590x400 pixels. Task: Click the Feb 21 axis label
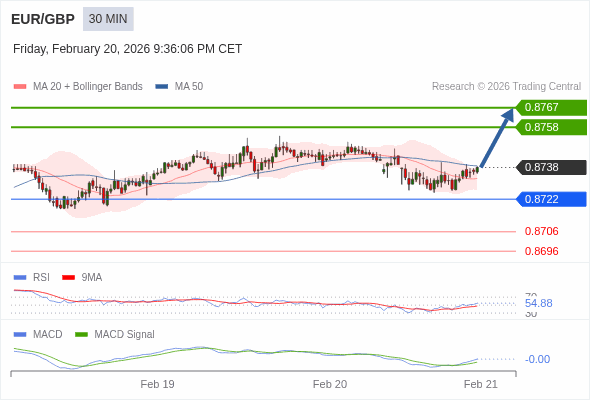(x=481, y=384)
